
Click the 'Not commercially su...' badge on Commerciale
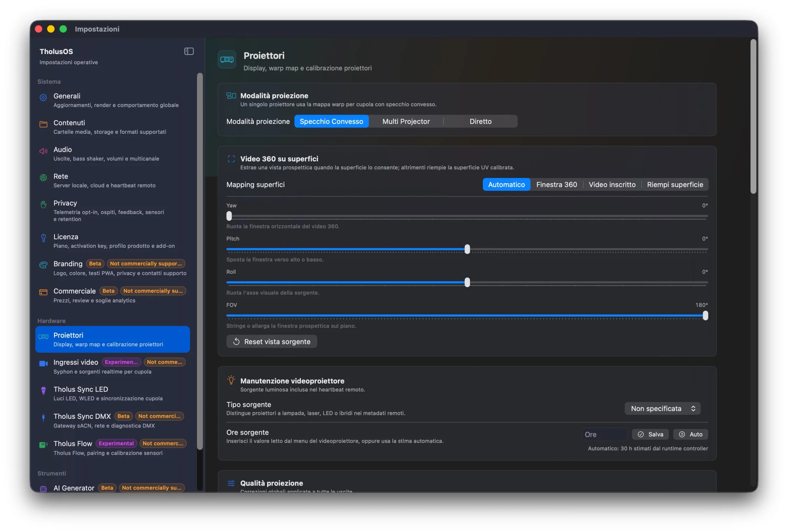pos(153,291)
